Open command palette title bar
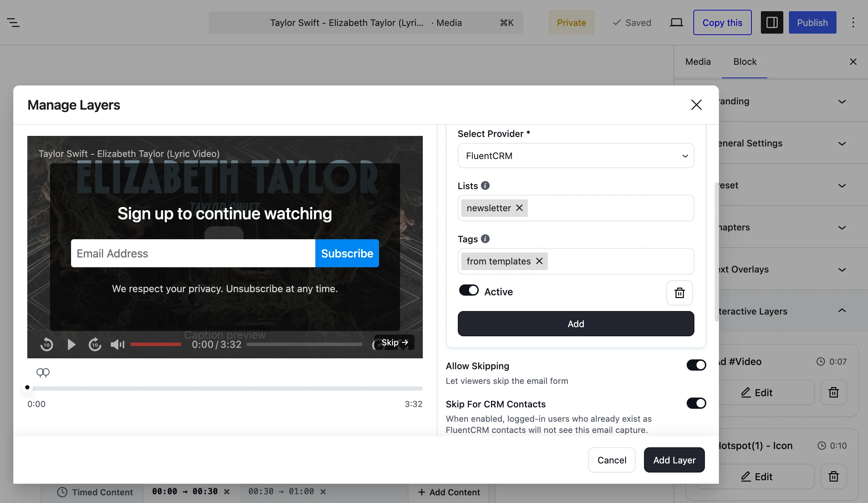 [x=366, y=22]
